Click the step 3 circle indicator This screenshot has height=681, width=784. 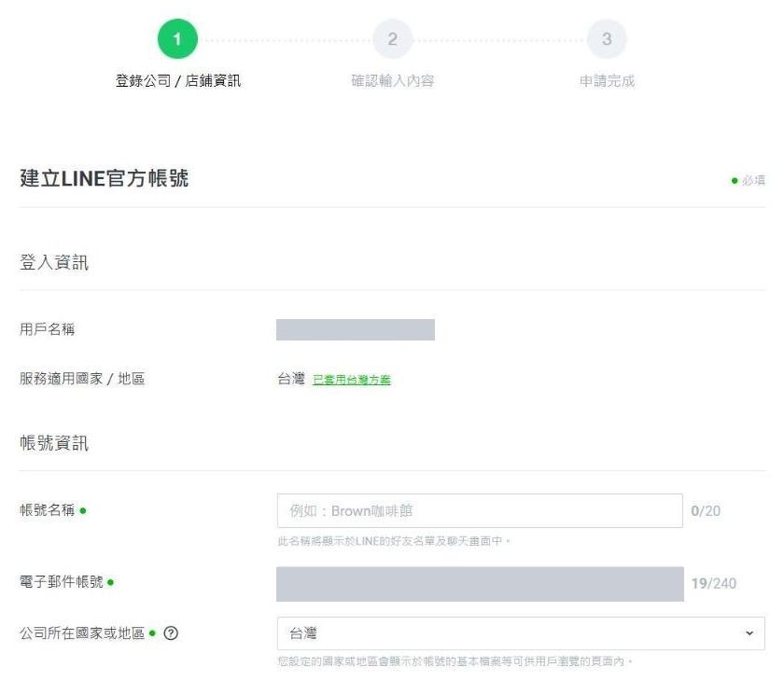point(607,39)
